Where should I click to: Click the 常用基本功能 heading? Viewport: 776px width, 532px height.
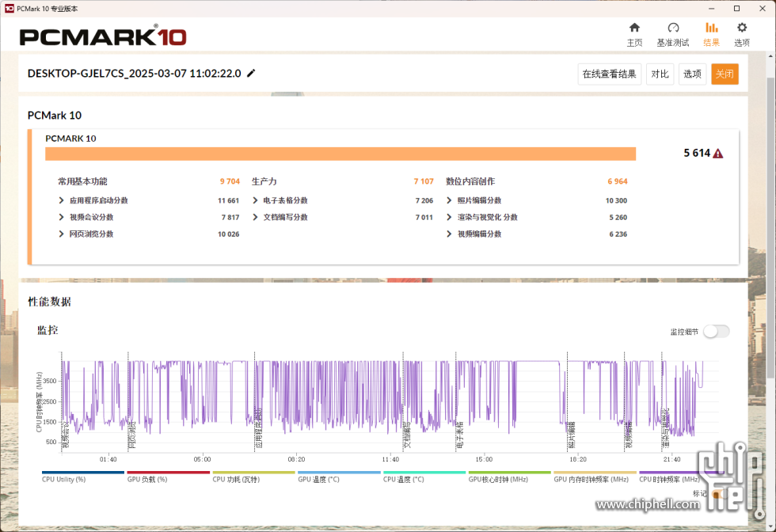82,181
